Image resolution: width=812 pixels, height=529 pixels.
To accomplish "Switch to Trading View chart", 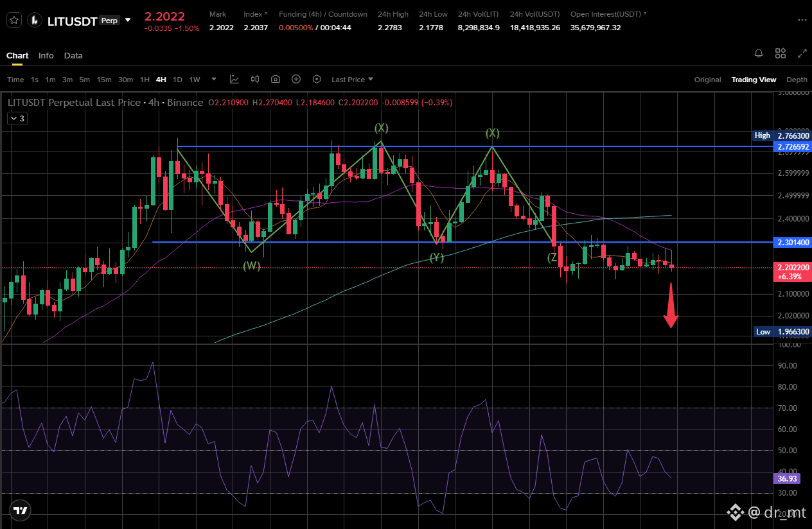I will point(754,80).
